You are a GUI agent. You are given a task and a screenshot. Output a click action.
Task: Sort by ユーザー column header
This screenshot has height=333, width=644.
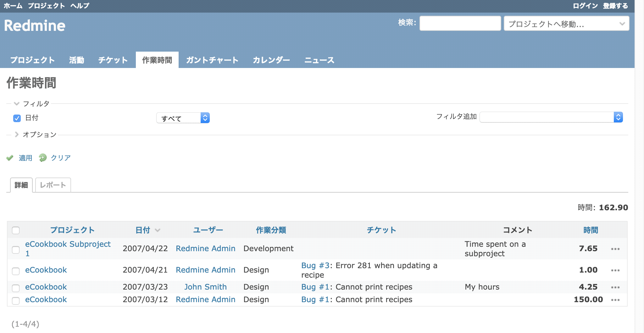click(208, 230)
